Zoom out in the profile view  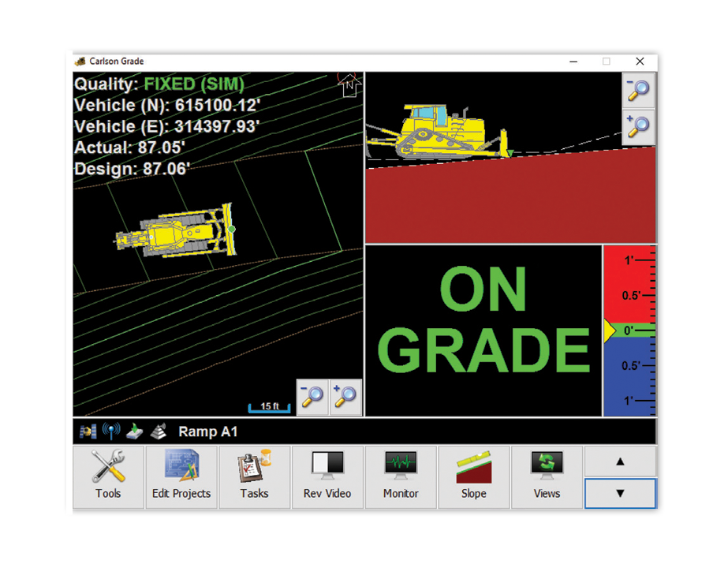(637, 89)
